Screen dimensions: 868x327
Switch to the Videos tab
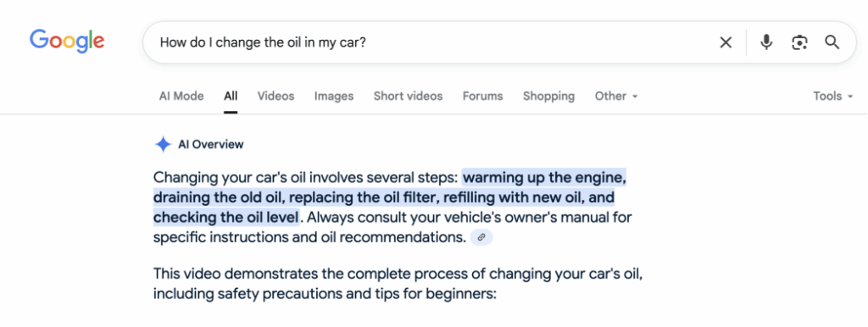(275, 97)
